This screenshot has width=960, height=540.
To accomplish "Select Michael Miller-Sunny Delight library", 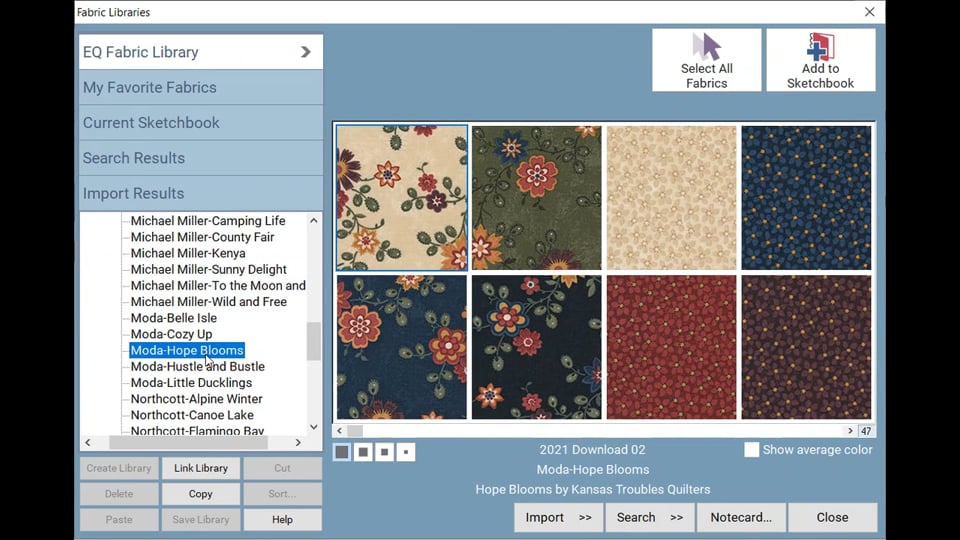I will click(x=208, y=269).
